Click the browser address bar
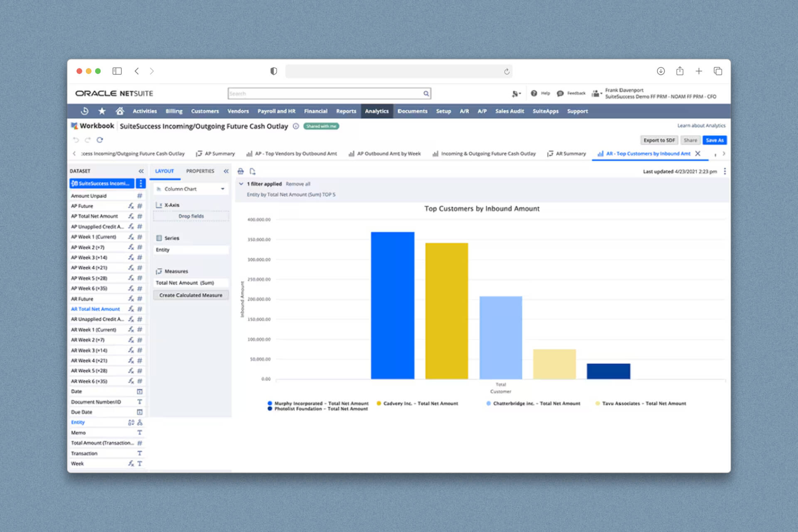This screenshot has width=798, height=532. (x=399, y=71)
